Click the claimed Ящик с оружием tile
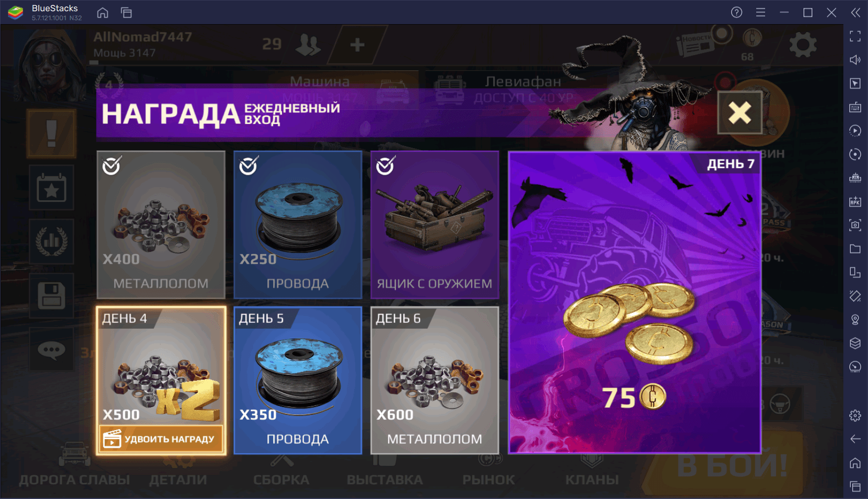Image resolution: width=868 pixels, height=499 pixels. click(435, 225)
